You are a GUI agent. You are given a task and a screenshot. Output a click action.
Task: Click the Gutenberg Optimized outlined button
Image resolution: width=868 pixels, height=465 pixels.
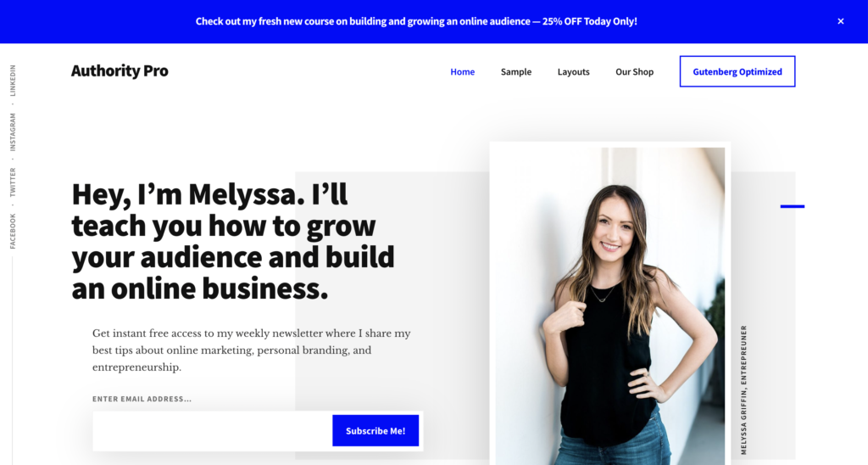click(737, 71)
